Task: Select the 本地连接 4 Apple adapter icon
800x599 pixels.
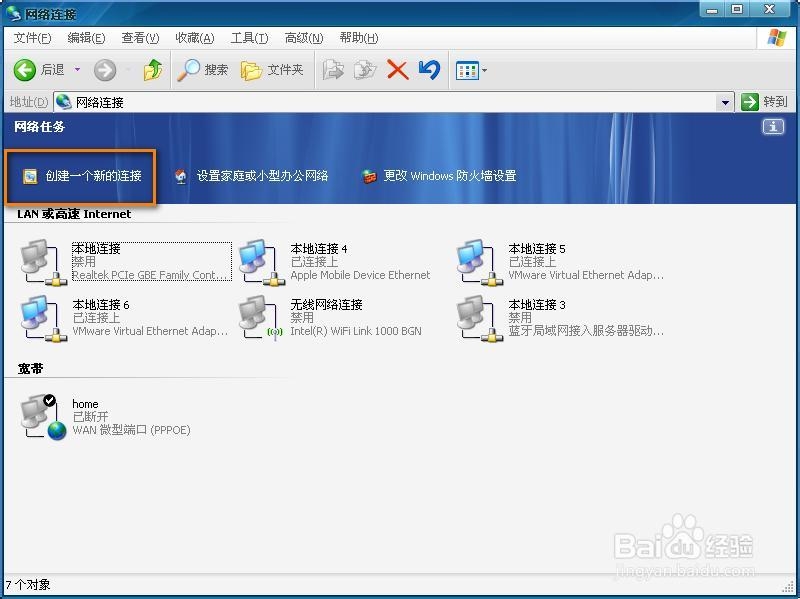Action: (x=262, y=262)
